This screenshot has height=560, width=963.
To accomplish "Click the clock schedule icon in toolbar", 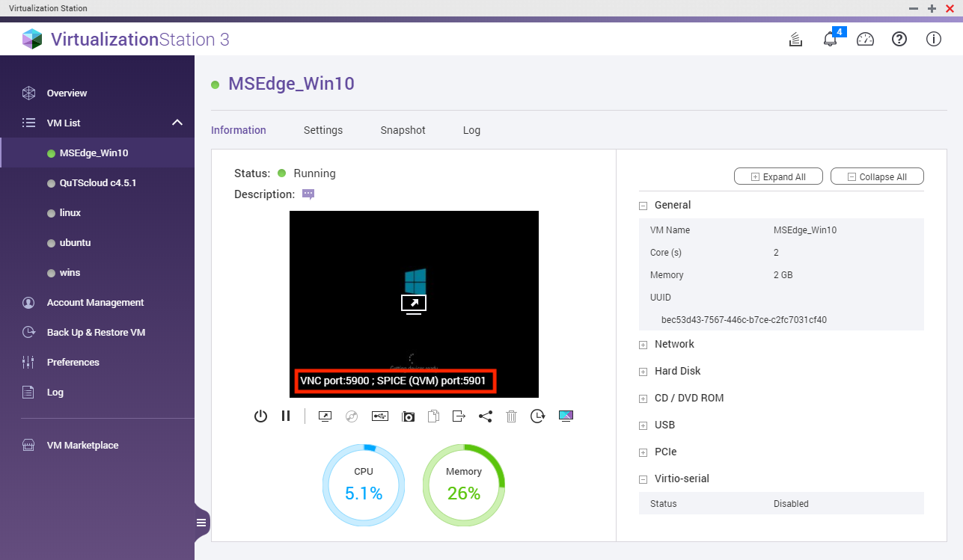I will [x=537, y=416].
